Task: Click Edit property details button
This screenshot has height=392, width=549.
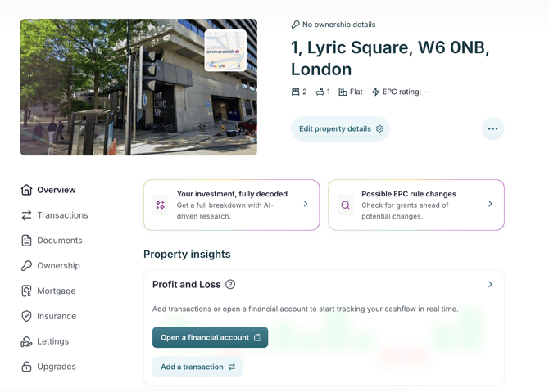Action: (340, 128)
